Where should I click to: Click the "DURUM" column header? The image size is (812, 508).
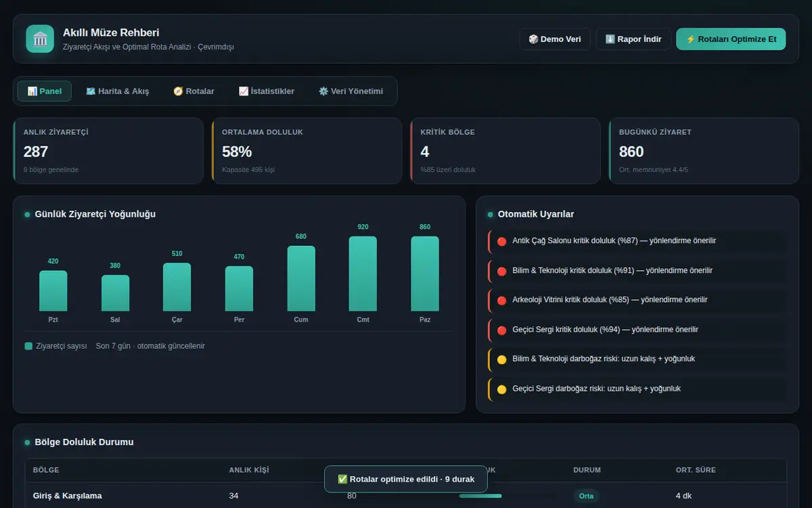pos(587,470)
